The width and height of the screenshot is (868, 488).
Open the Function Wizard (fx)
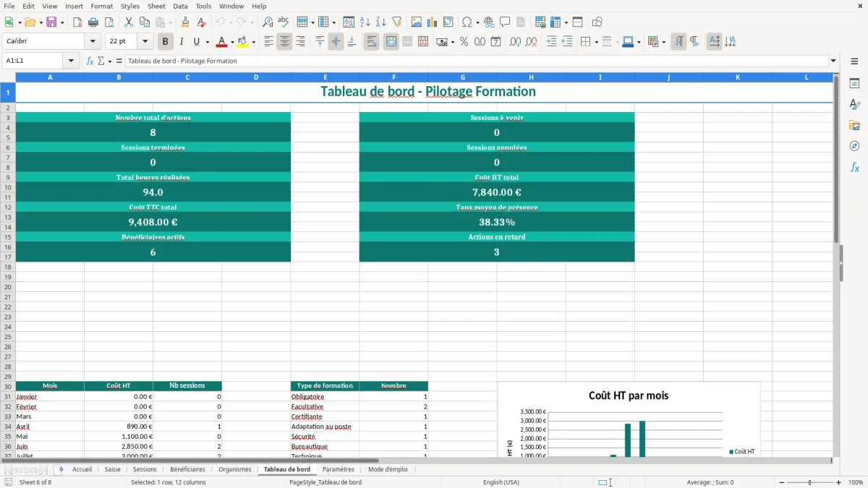(90, 61)
